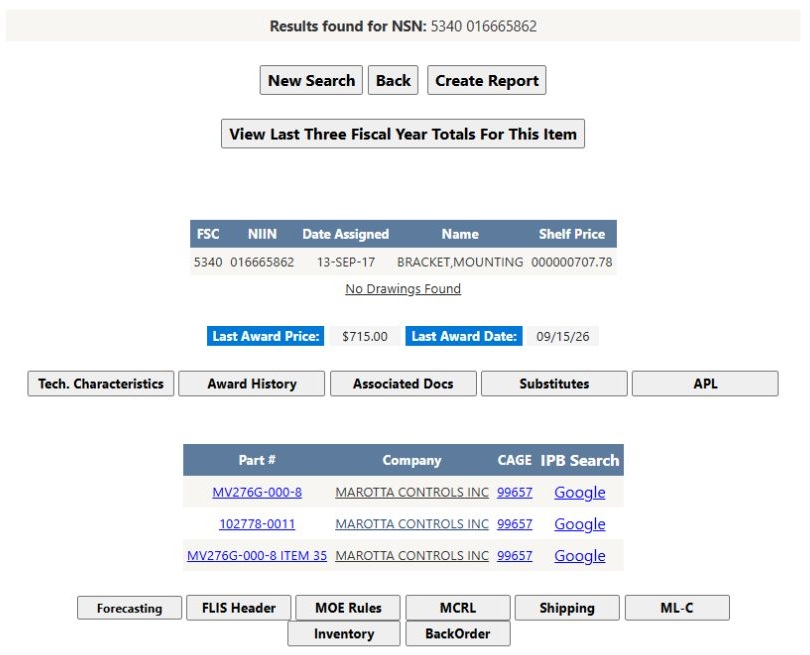Show MOE Rules

[x=348, y=608]
